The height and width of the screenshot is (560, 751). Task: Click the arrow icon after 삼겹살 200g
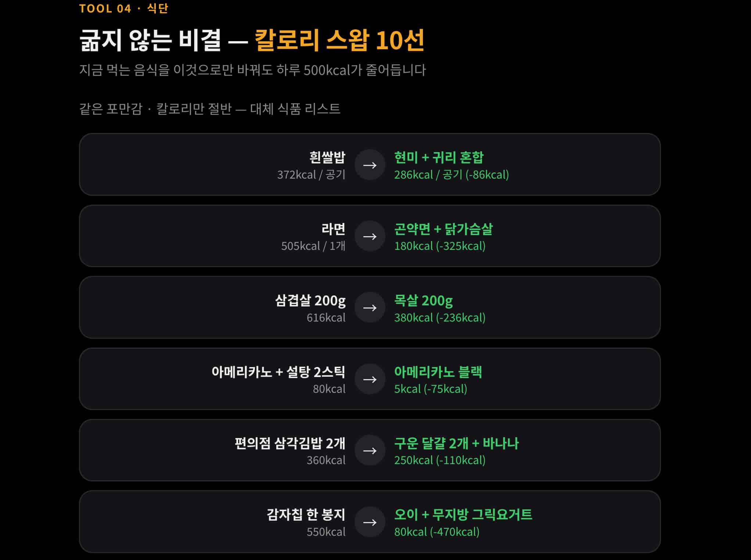pyautogui.click(x=370, y=308)
